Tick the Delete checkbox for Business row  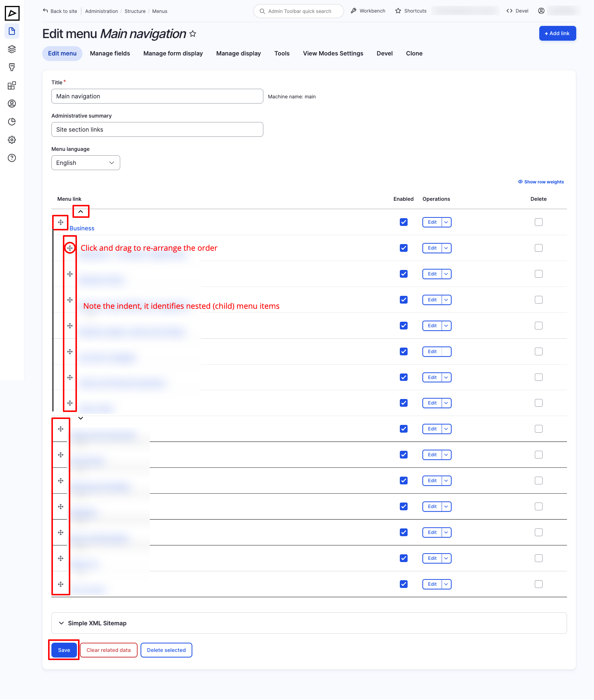(x=539, y=222)
